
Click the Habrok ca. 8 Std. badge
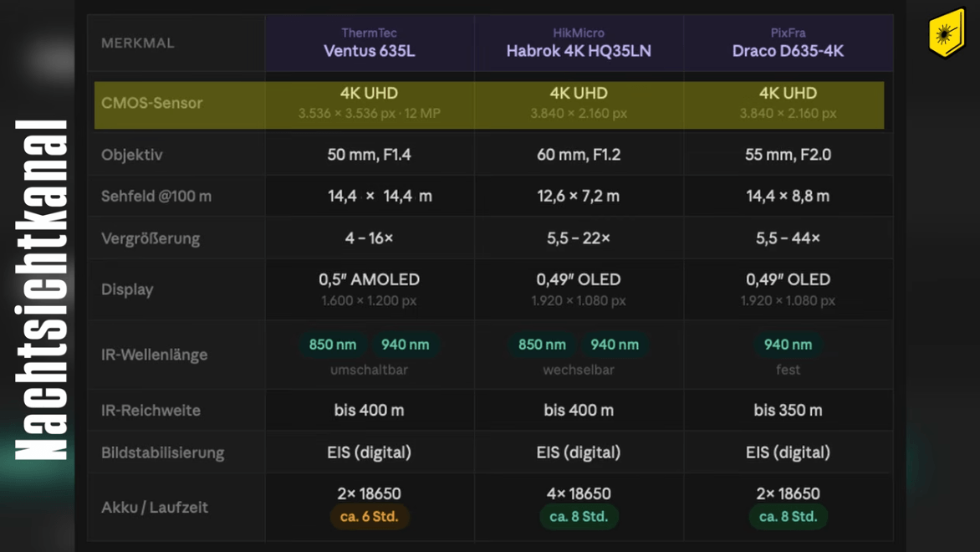coord(578,517)
